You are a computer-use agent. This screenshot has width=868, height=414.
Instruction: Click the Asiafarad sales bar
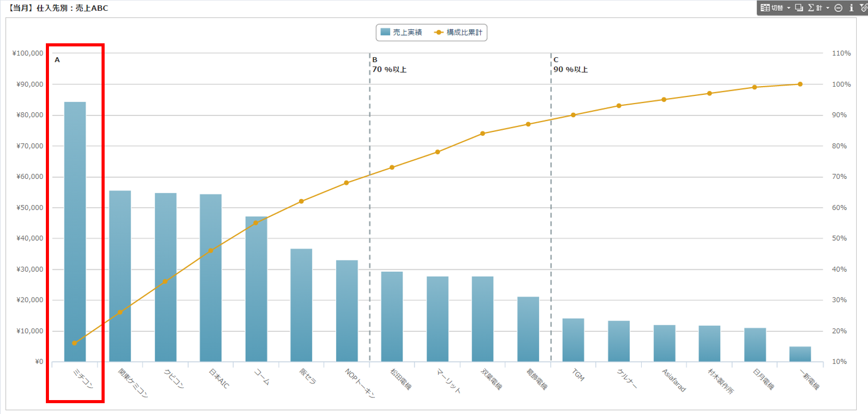[664, 343]
